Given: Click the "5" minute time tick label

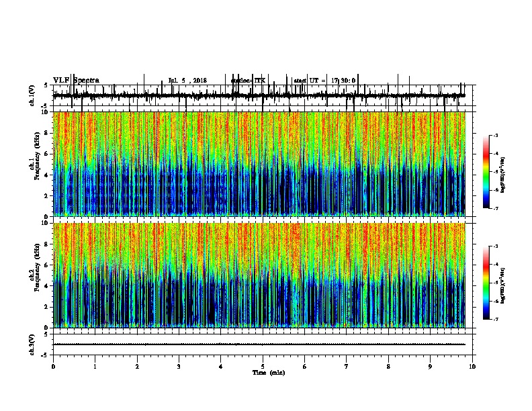Looking at the screenshot, I should pyautogui.click(x=263, y=367).
